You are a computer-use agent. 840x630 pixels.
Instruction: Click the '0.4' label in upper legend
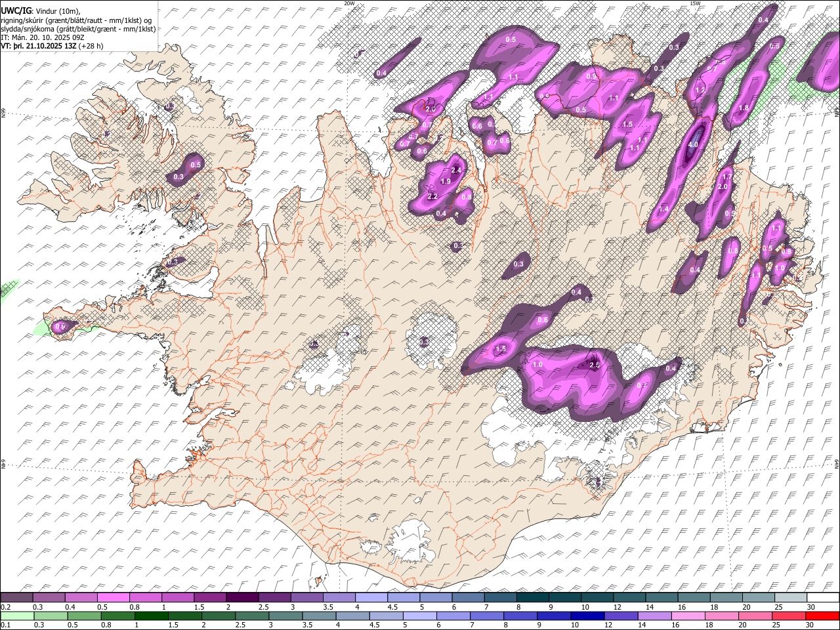pyautogui.click(x=70, y=607)
